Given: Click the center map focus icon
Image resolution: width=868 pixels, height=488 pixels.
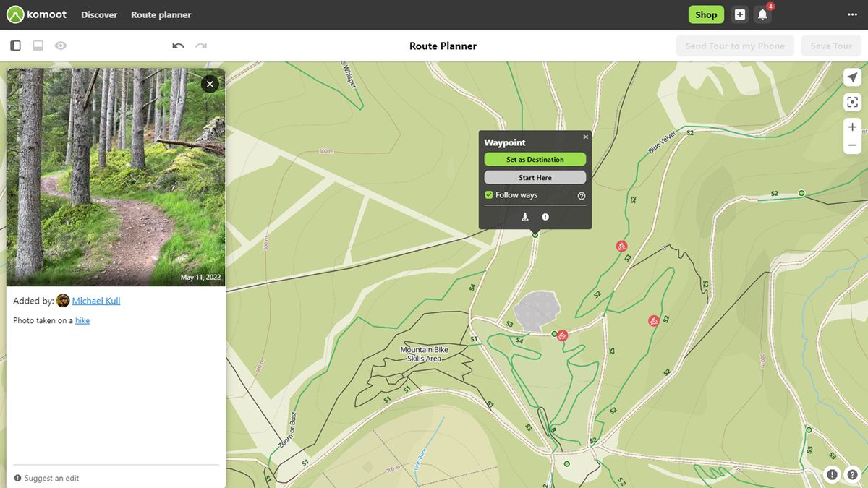Looking at the screenshot, I should [852, 101].
